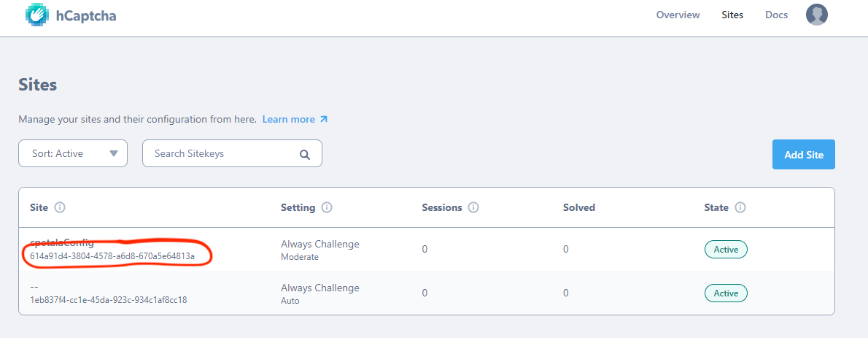Click the hCaptcha brand name text
This screenshot has height=338, width=868.
[x=86, y=15]
